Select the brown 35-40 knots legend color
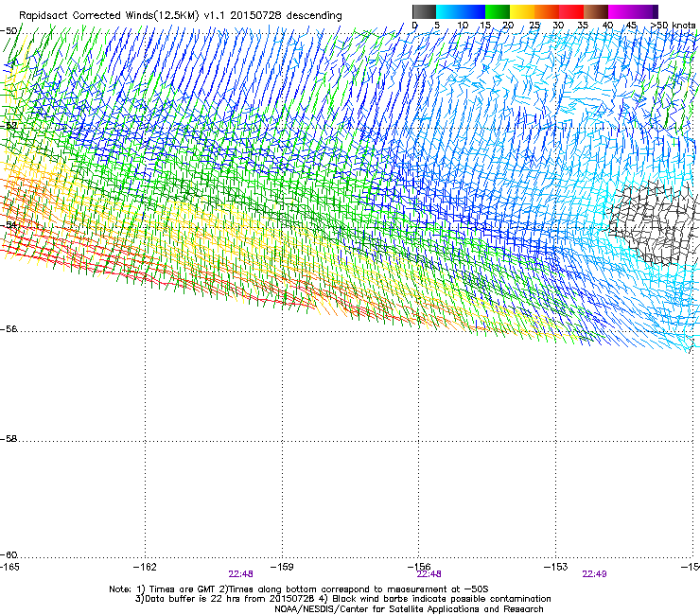700x615 pixels. (x=596, y=11)
